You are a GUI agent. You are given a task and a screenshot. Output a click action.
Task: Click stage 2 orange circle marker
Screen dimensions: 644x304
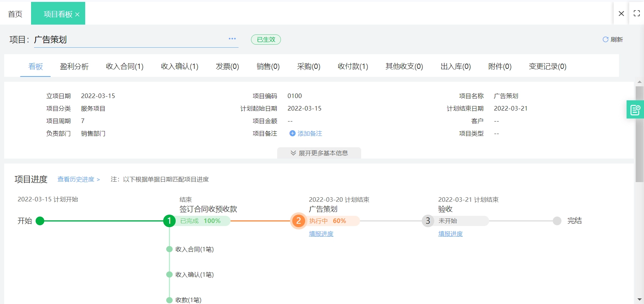pos(298,221)
